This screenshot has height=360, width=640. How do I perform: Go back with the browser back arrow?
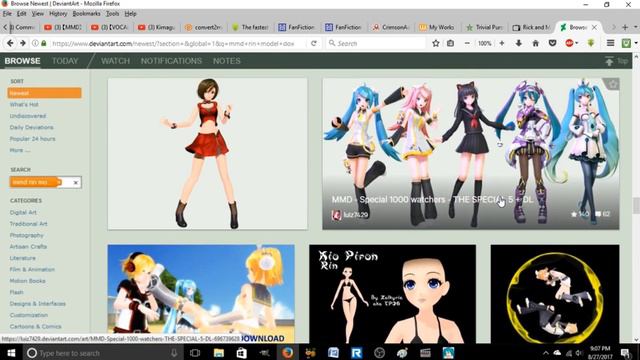[x=10, y=43]
